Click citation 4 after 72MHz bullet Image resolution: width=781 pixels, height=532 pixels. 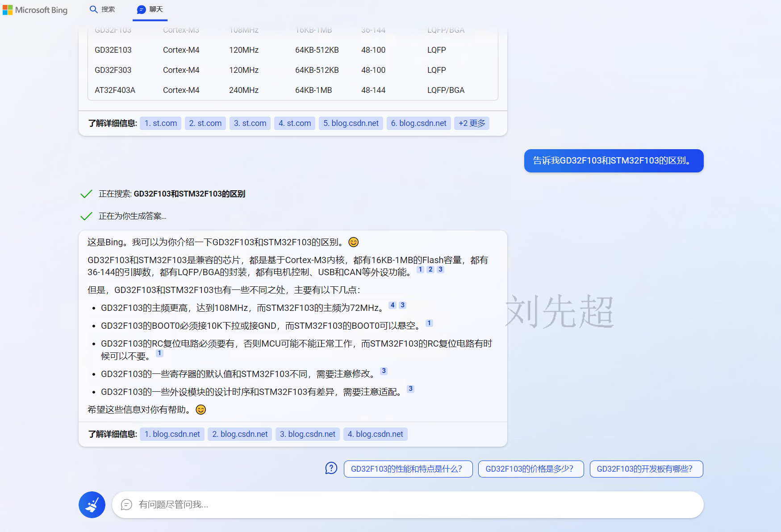coord(393,305)
